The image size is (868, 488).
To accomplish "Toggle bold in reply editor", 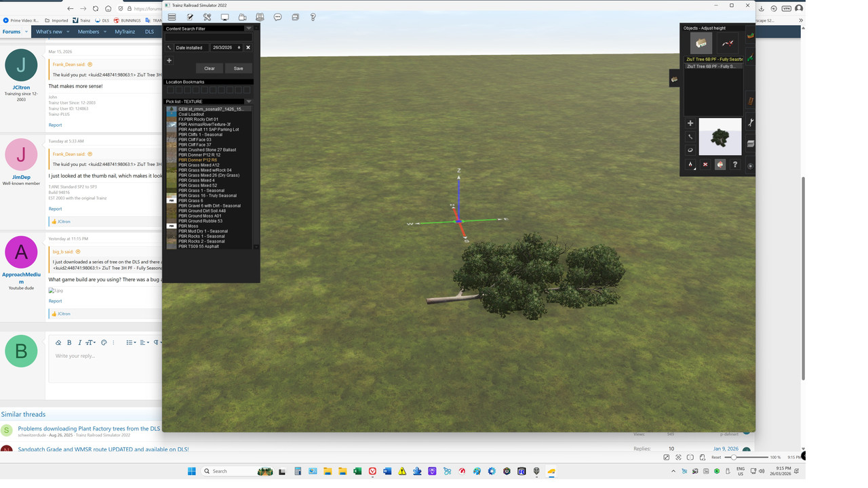I will pyautogui.click(x=69, y=342).
